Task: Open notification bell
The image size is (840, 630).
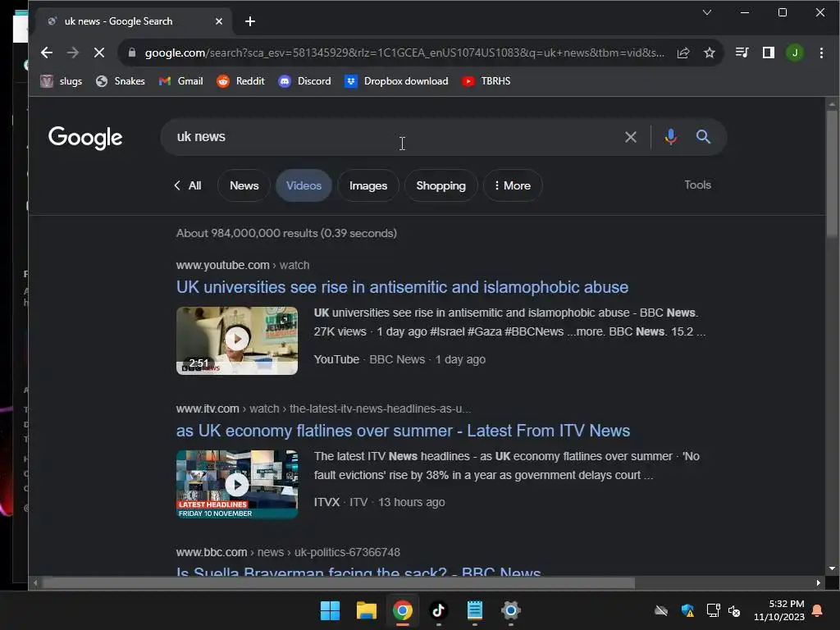Action: pos(818,610)
